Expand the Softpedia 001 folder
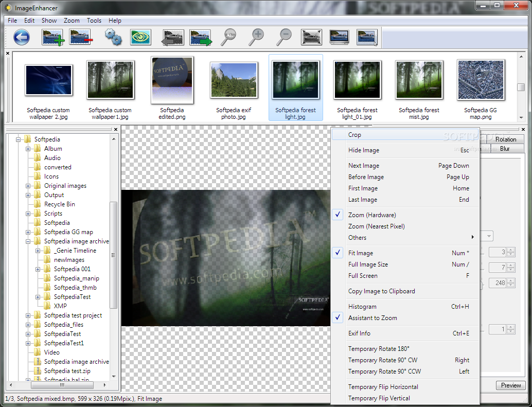The width and height of the screenshot is (532, 407). [38, 269]
